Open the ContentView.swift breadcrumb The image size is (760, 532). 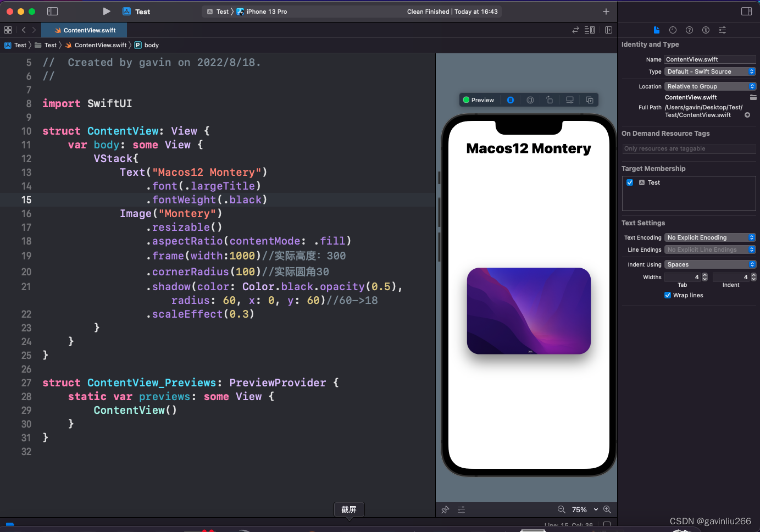point(96,45)
